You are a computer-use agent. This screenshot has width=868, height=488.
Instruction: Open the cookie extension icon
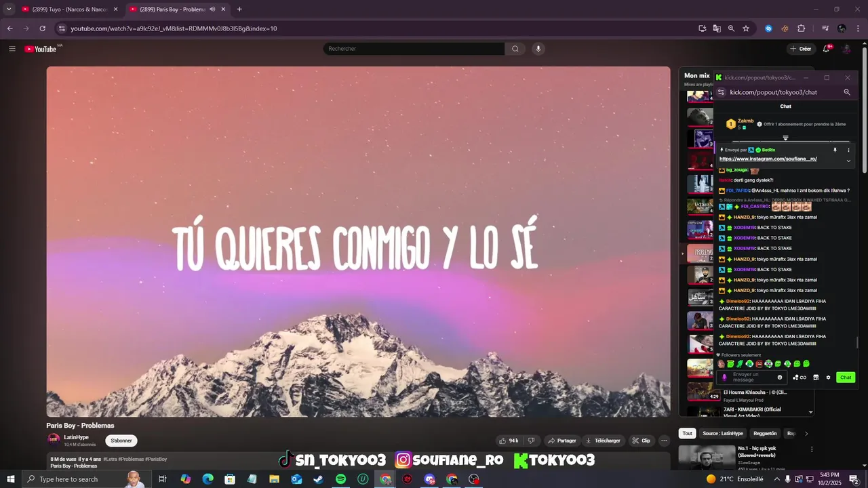click(785, 28)
